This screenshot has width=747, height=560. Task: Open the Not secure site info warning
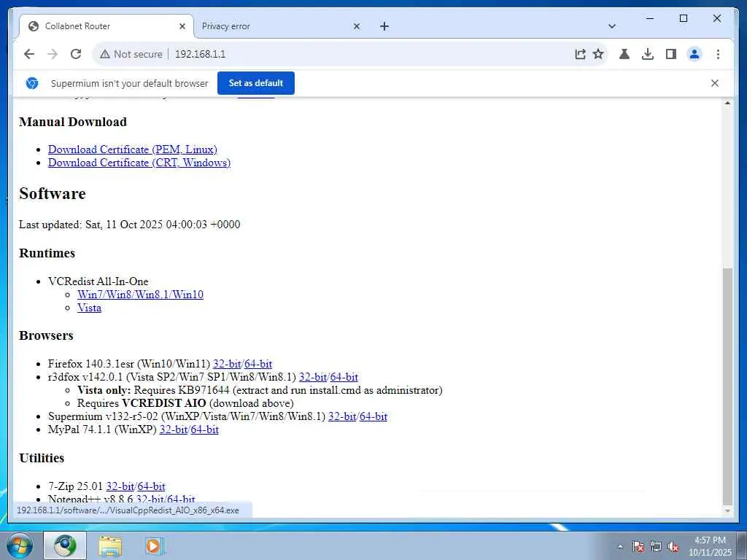(x=131, y=54)
